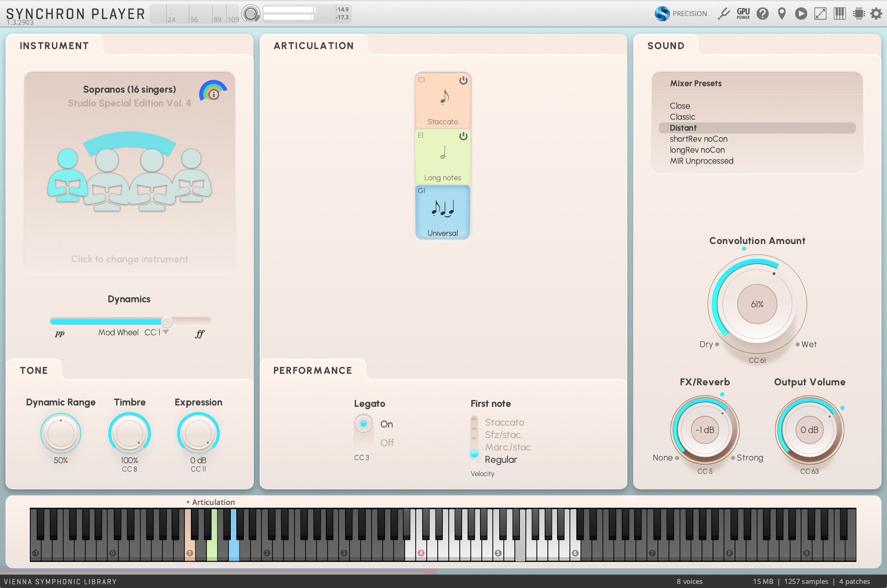Select the MIR Unprocessed mixer preset
The height and width of the screenshot is (588, 887).
[x=701, y=161]
